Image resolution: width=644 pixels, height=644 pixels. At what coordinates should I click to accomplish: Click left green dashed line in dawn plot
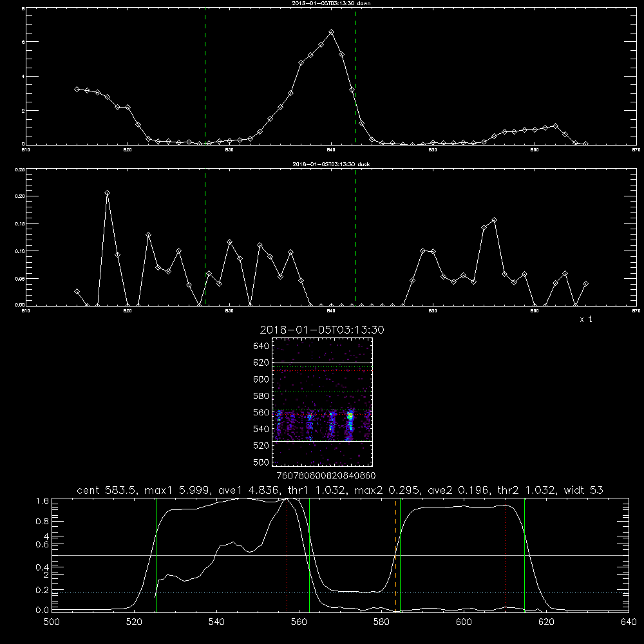[205, 76]
